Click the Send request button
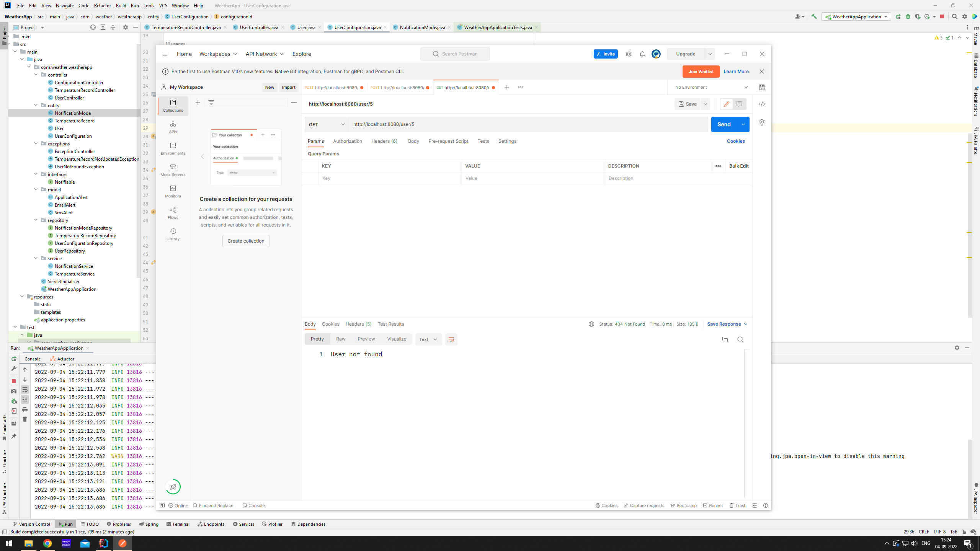980x551 pixels. [x=724, y=124]
